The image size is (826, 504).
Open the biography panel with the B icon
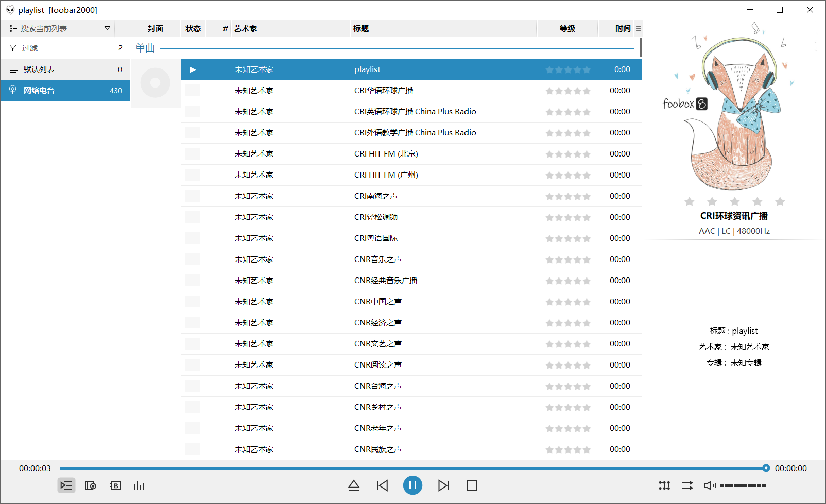pyautogui.click(x=115, y=485)
